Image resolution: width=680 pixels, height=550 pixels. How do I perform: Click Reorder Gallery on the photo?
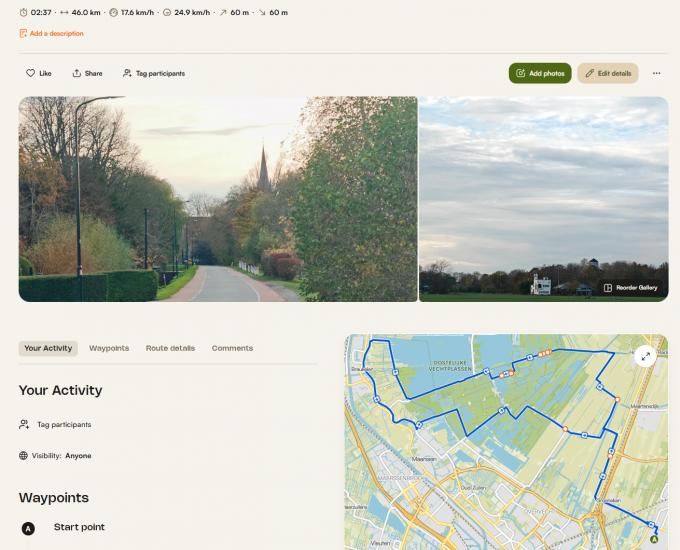(630, 288)
